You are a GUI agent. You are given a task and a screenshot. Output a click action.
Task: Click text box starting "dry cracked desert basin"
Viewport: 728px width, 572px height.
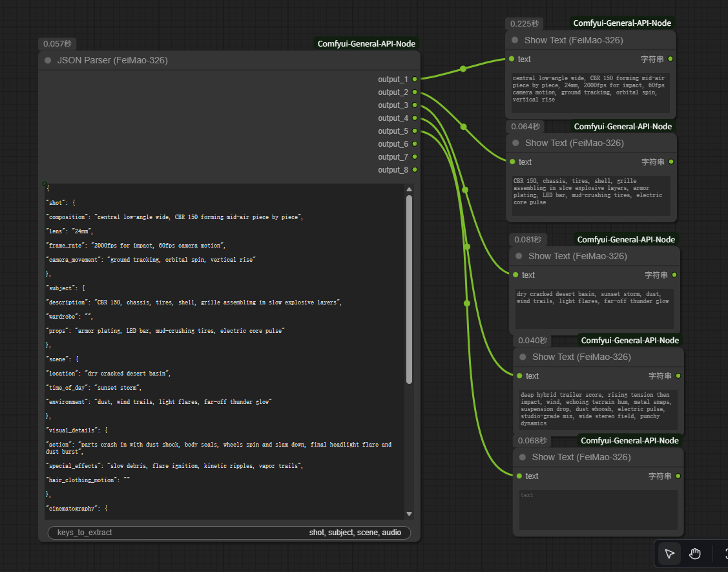click(595, 309)
